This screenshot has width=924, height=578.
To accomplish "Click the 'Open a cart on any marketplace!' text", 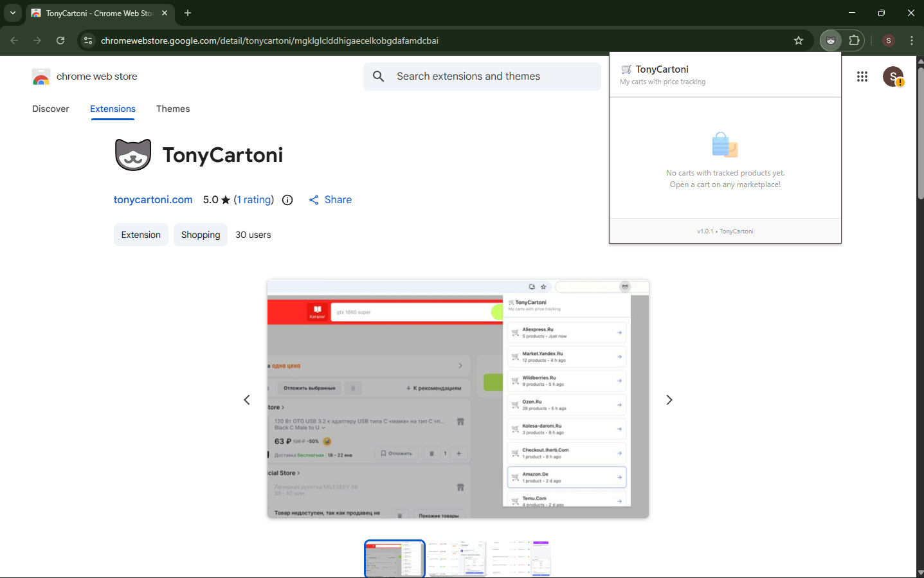I will [x=725, y=185].
